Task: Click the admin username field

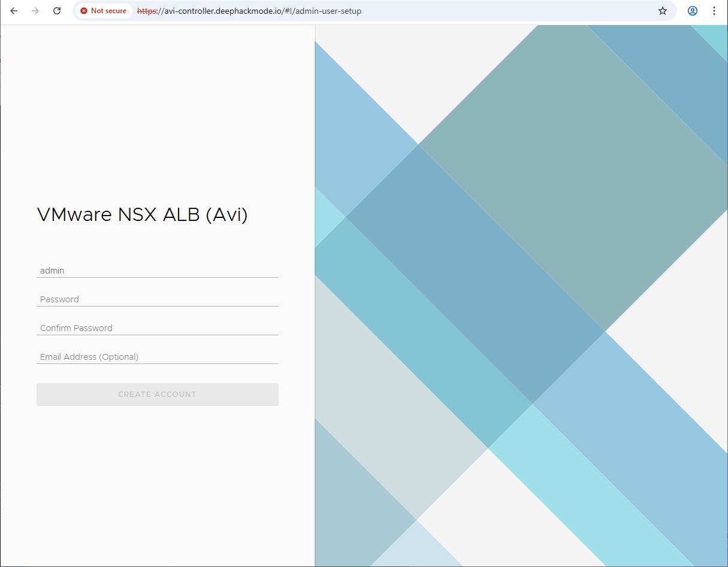Action: pos(158,271)
